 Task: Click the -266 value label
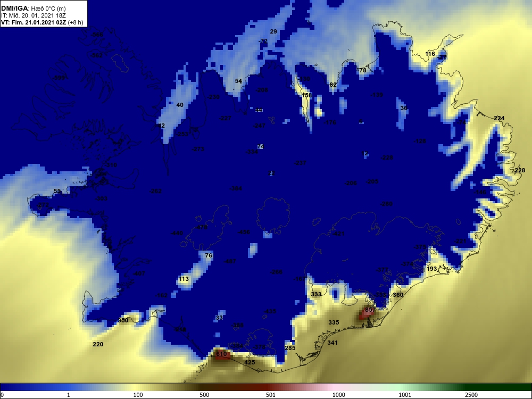click(x=276, y=272)
